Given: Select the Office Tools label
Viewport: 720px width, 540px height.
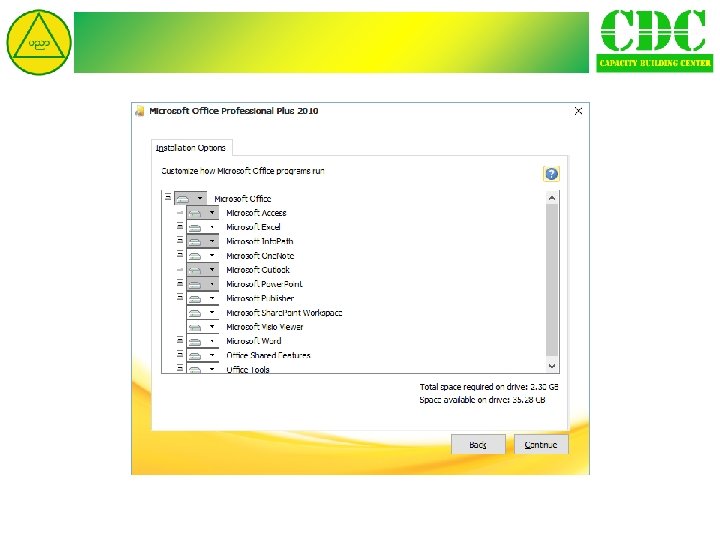Looking at the screenshot, I should [248, 369].
